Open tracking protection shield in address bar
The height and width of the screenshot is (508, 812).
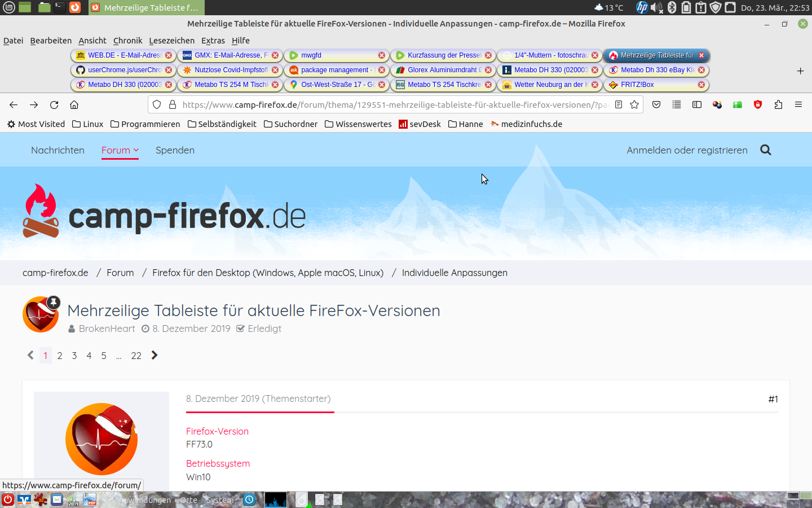tap(157, 104)
